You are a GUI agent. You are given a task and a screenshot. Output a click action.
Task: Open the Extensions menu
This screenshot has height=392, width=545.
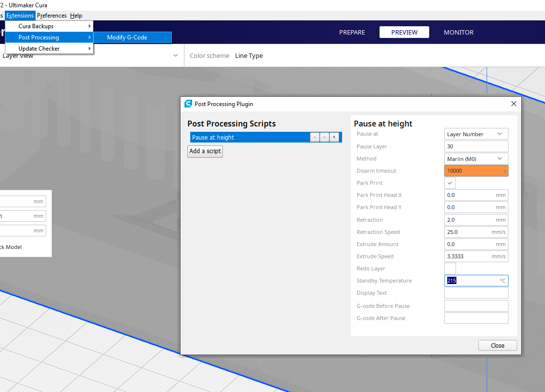[x=20, y=16]
